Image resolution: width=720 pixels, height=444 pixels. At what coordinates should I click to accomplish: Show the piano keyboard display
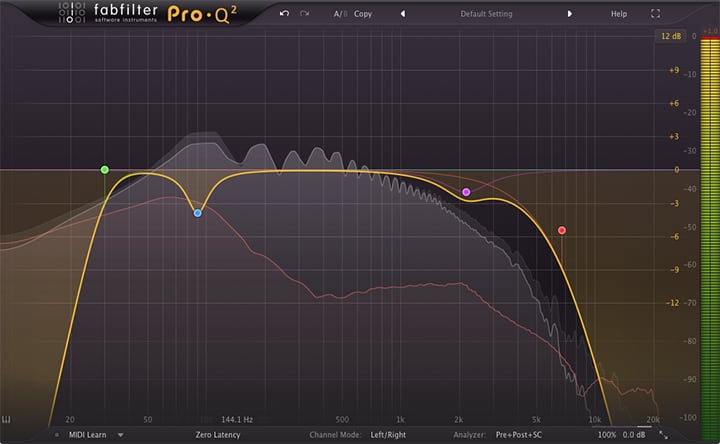(x=6, y=420)
